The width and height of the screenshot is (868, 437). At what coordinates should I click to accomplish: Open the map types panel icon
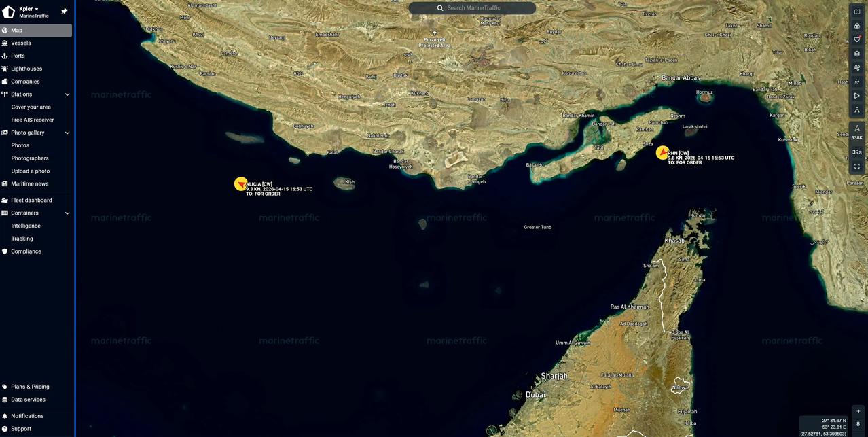[x=857, y=12]
